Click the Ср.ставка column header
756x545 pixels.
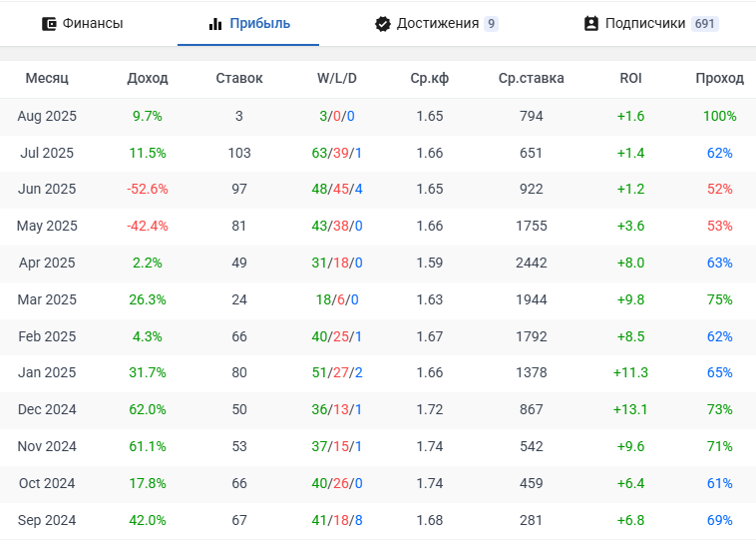click(531, 78)
